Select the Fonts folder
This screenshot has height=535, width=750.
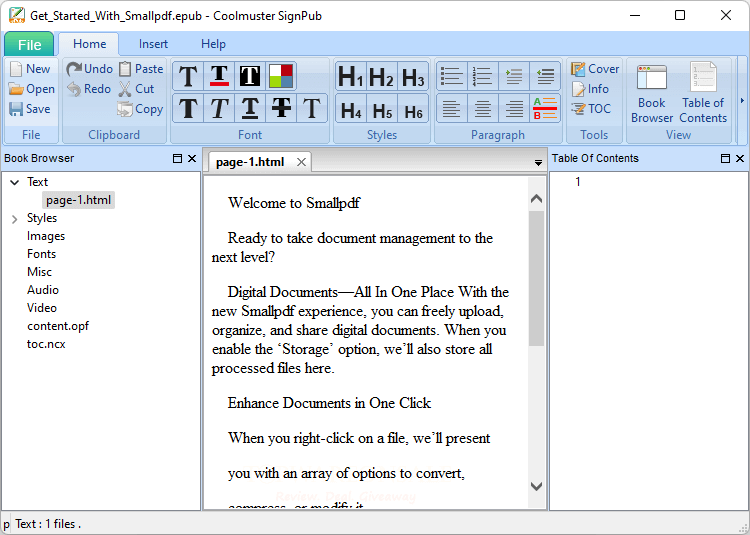[42, 254]
